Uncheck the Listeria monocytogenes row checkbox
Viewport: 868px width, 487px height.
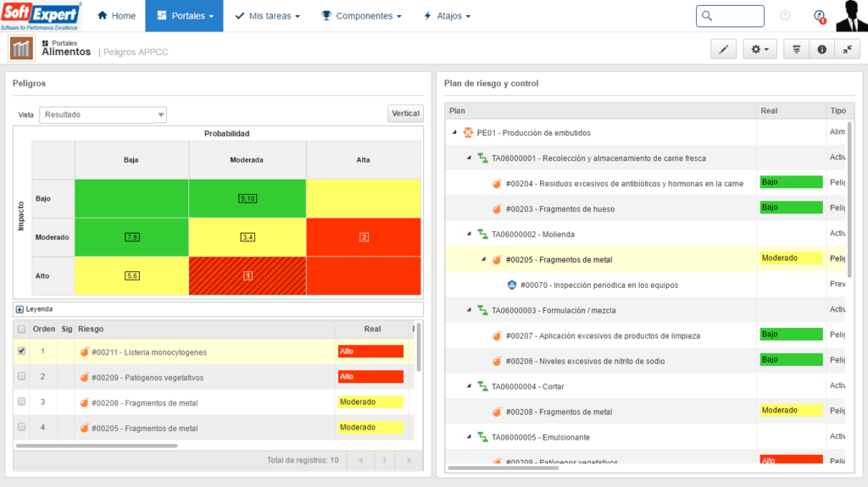[x=21, y=351]
